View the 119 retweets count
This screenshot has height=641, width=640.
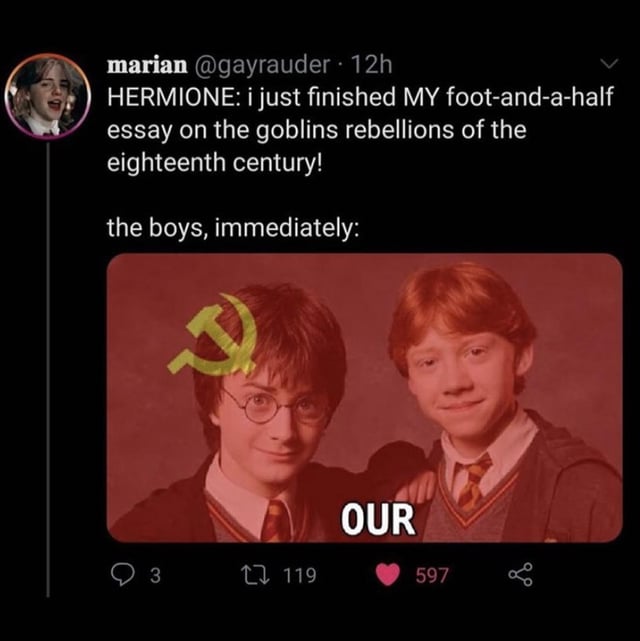click(x=300, y=575)
